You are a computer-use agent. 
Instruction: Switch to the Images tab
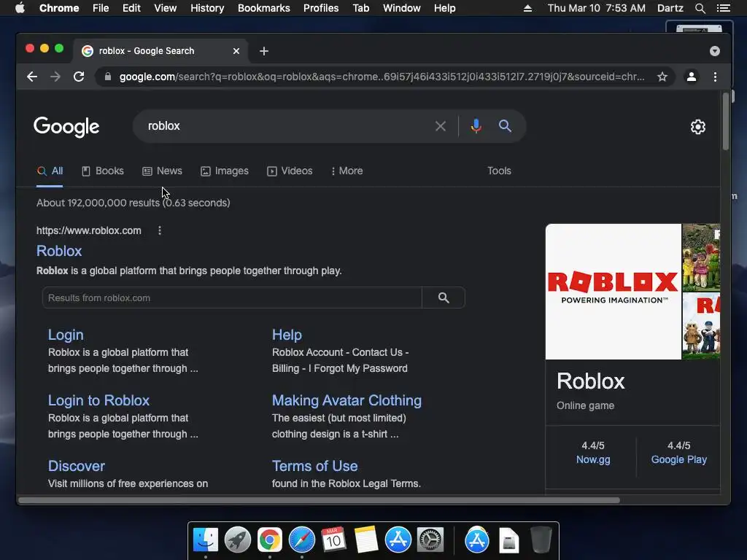point(225,171)
